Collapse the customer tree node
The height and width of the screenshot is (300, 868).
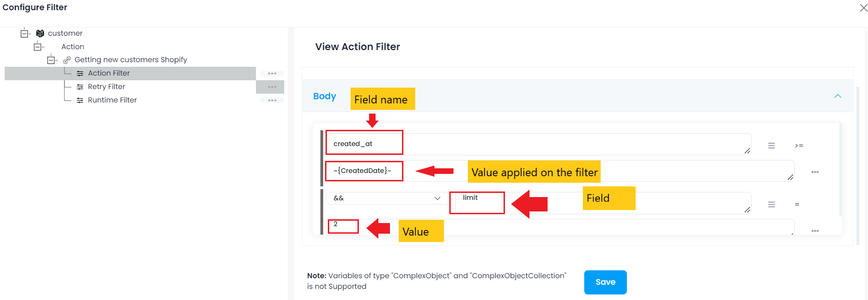(25, 33)
